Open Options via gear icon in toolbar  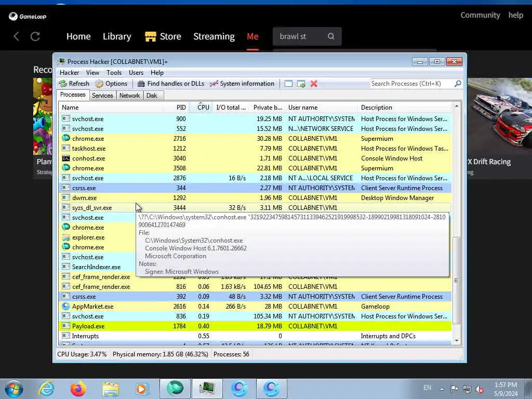coord(99,84)
